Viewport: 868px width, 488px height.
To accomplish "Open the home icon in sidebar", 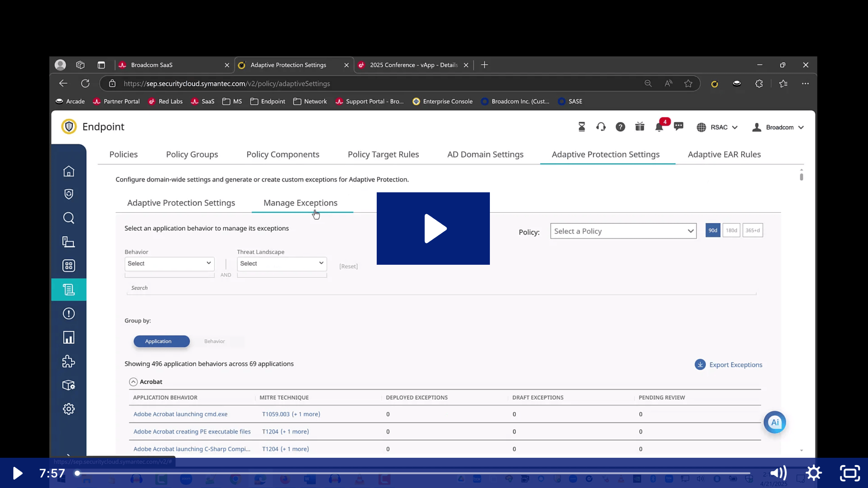I will [69, 171].
